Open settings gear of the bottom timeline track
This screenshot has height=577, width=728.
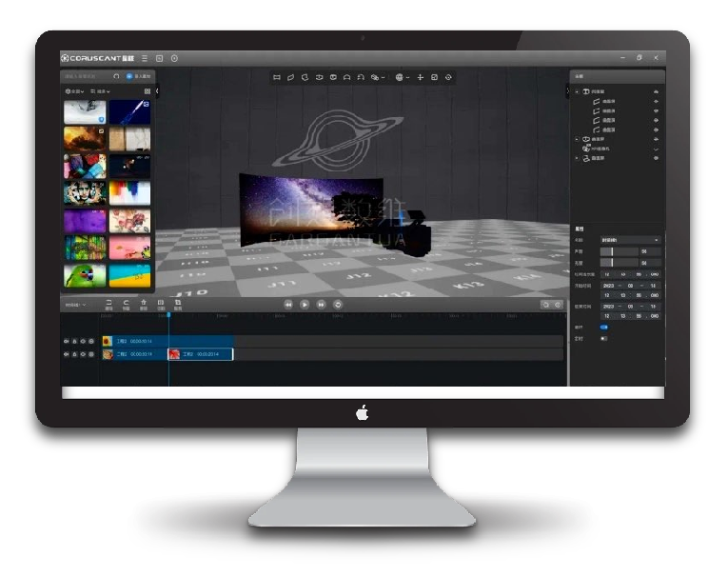pyautogui.click(x=91, y=354)
